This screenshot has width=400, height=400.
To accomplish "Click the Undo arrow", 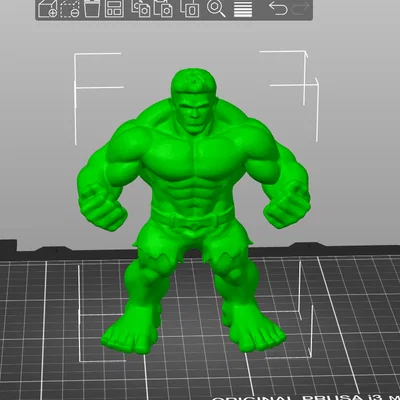I will [278, 8].
